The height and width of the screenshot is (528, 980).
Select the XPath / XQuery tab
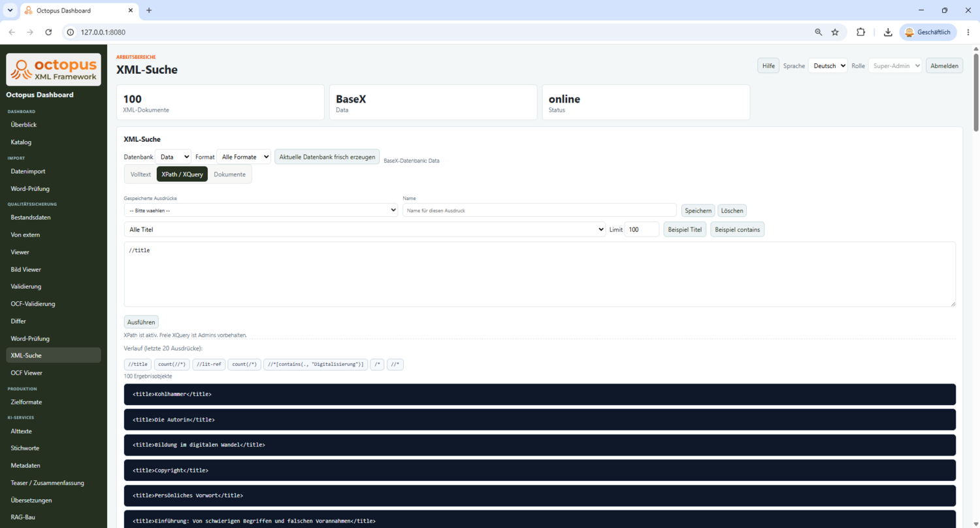(182, 174)
